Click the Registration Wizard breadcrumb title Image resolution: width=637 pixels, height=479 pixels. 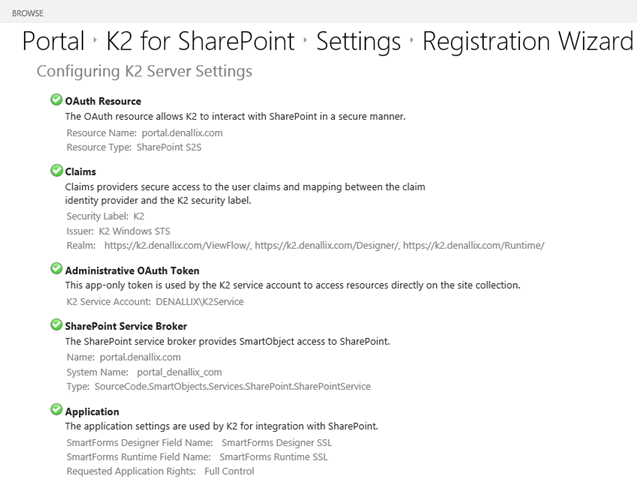pyautogui.click(x=527, y=42)
